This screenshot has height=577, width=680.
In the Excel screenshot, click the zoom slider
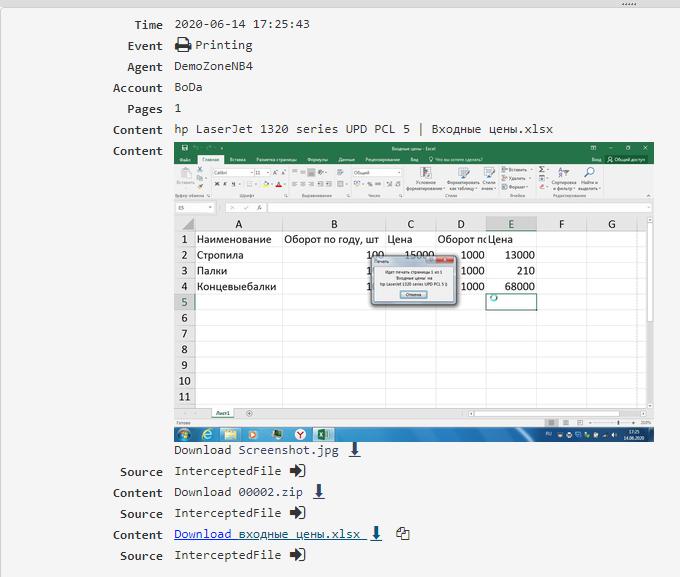[x=612, y=422]
